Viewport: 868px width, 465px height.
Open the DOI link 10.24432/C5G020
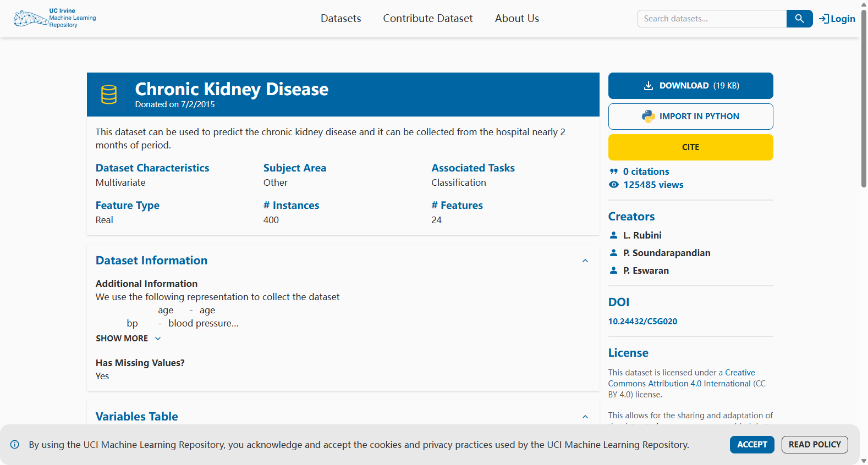pyautogui.click(x=642, y=322)
